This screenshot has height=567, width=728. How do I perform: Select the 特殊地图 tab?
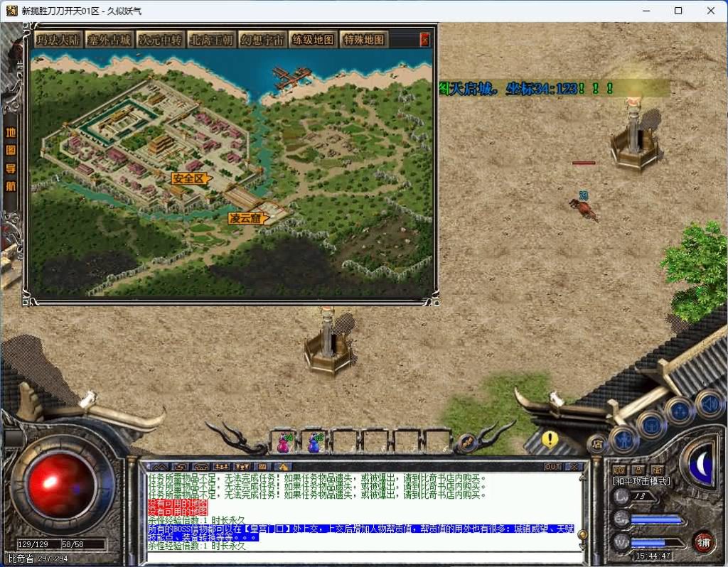(x=363, y=40)
